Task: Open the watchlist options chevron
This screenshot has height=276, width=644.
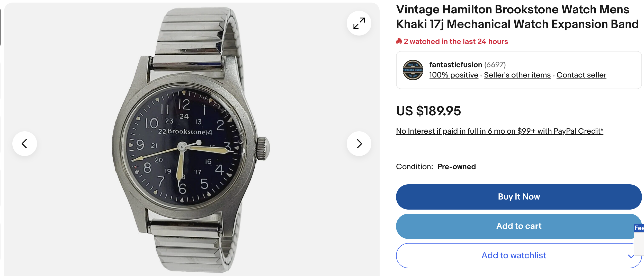Action: point(631,256)
